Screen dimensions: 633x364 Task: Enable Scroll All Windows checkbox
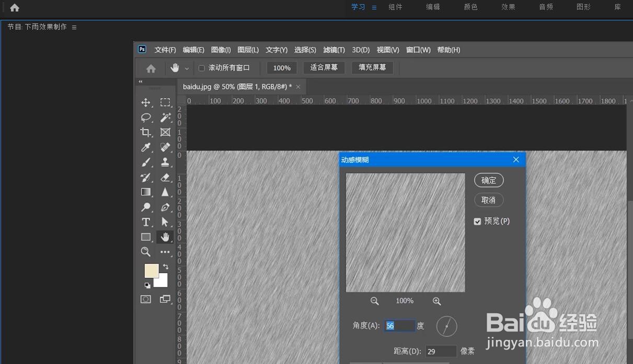pos(202,68)
